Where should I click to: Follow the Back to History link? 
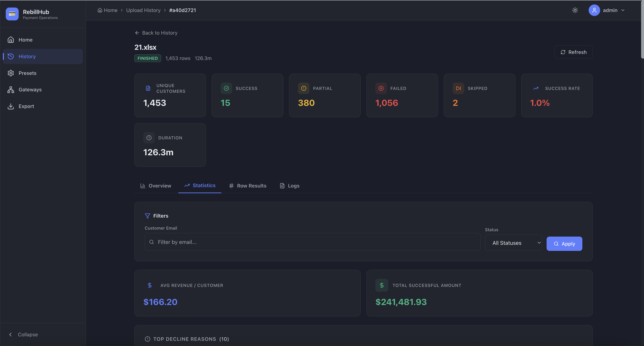pyautogui.click(x=156, y=33)
